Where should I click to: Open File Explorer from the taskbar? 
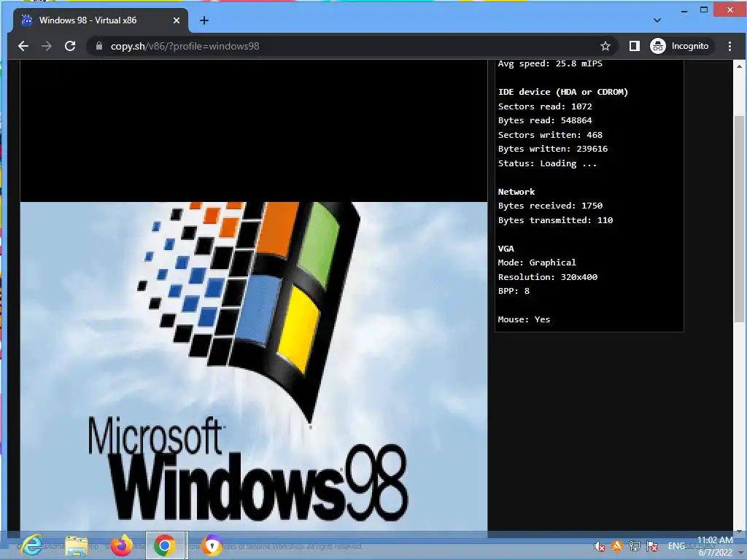point(76,545)
